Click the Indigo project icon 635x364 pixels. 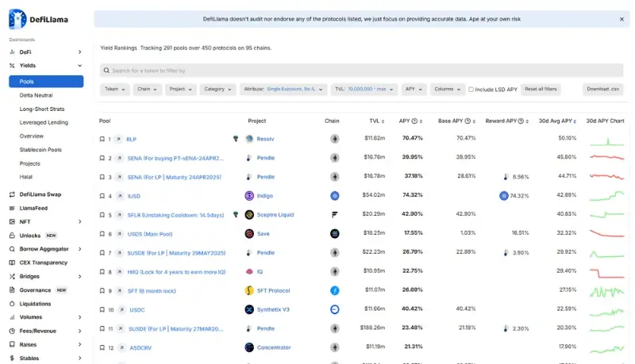coord(249,196)
